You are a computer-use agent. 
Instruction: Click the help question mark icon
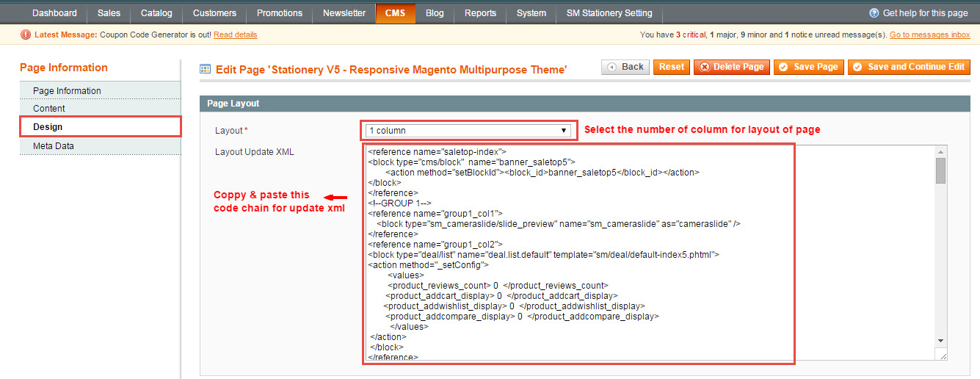click(874, 13)
